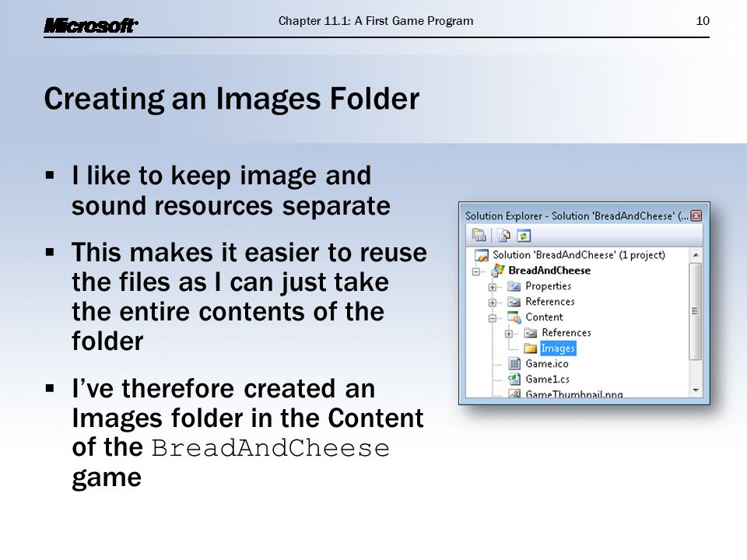Click the Solution 'BreadAndCheese' node icon
The image size is (747, 560).
[482, 255]
